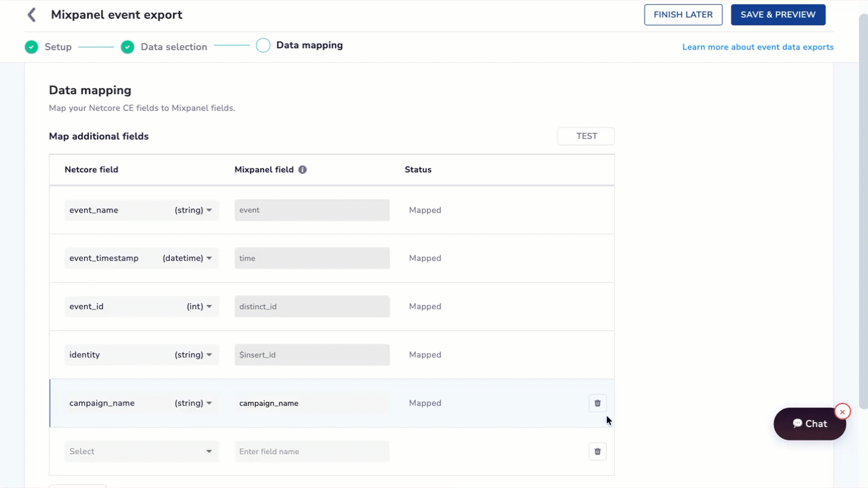
Task: Click the disabled event Mixpanel field
Action: click(x=312, y=210)
